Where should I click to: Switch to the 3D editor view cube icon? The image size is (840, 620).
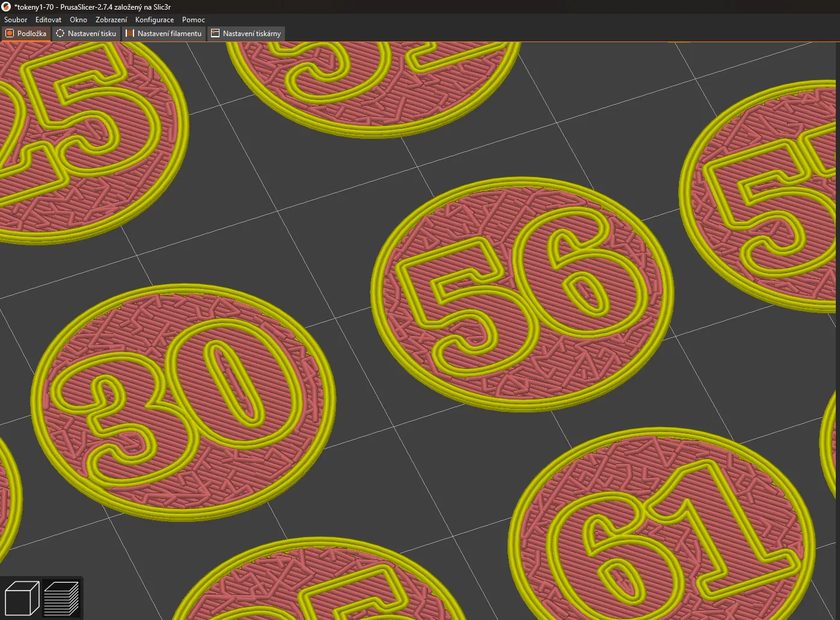[x=22, y=598]
